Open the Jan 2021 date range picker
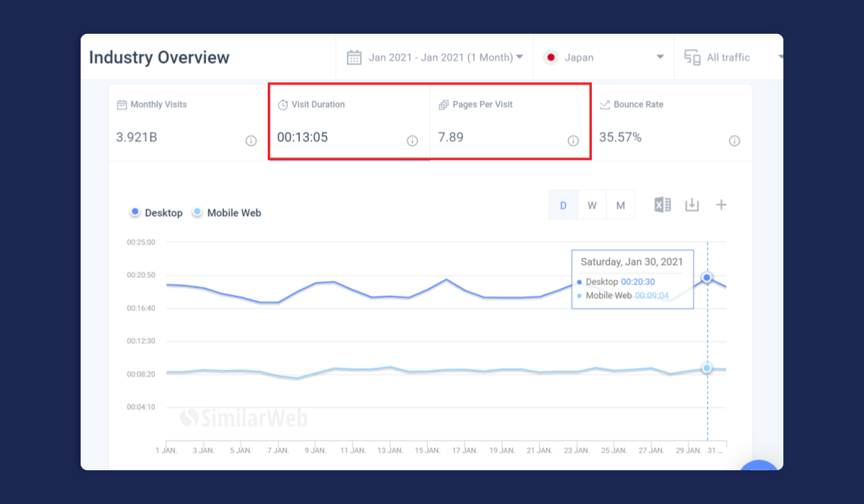 [434, 57]
